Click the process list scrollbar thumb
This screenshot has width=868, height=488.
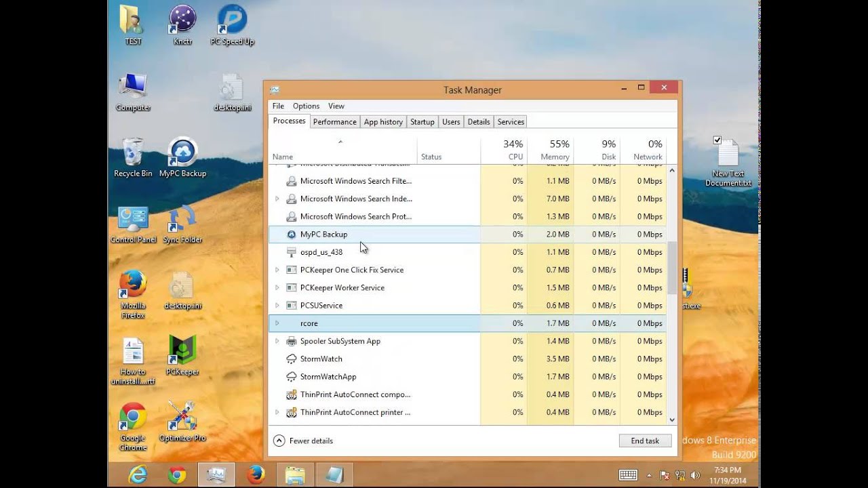672,268
